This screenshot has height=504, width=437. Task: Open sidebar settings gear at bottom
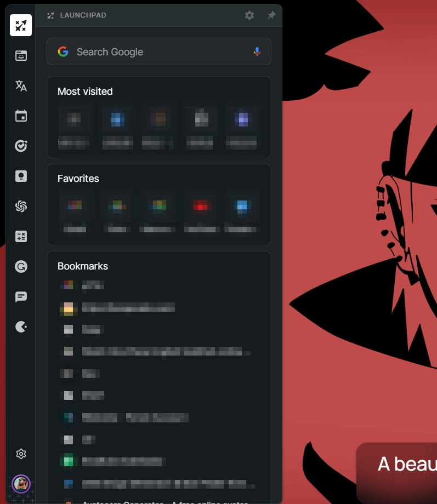(x=21, y=454)
